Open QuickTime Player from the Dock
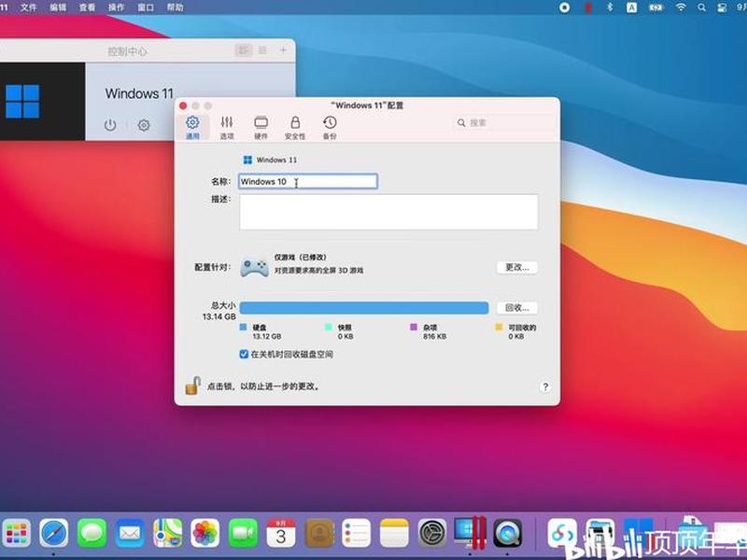Image resolution: width=747 pixels, height=560 pixels. (x=508, y=533)
